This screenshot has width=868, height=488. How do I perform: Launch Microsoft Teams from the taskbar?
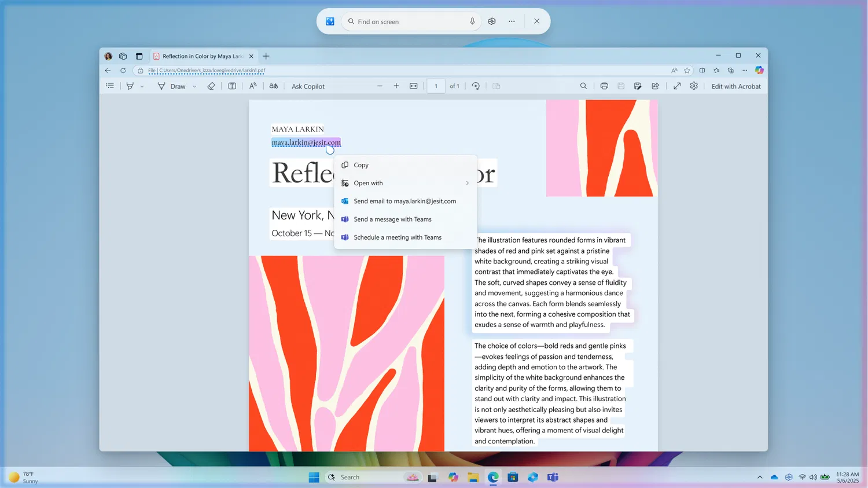(x=553, y=477)
